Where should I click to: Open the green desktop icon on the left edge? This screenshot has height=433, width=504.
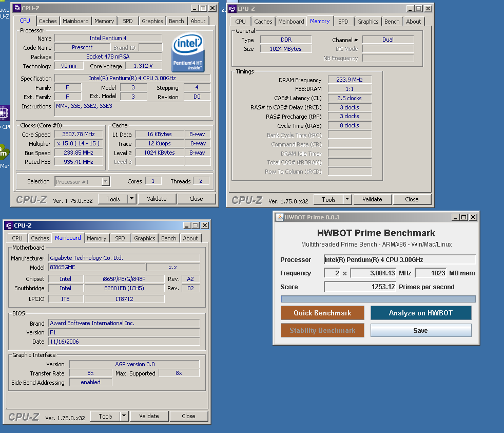click(x=4, y=152)
